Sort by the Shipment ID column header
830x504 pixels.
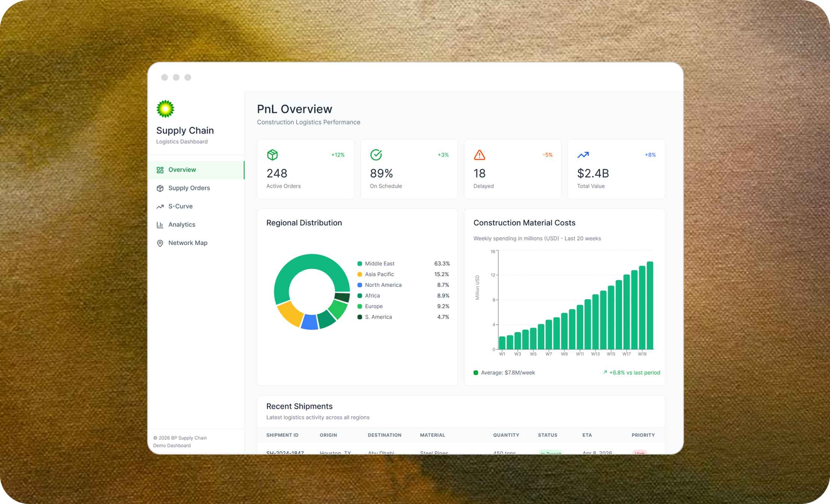coord(282,435)
